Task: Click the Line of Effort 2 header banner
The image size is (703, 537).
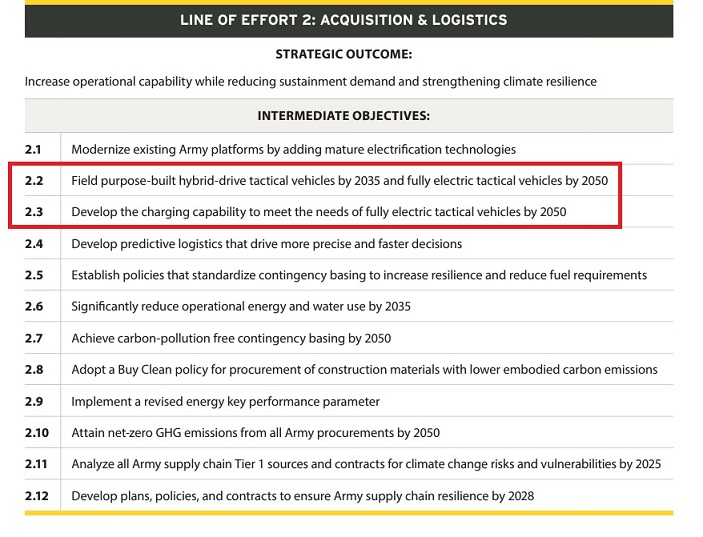Action: [x=343, y=20]
